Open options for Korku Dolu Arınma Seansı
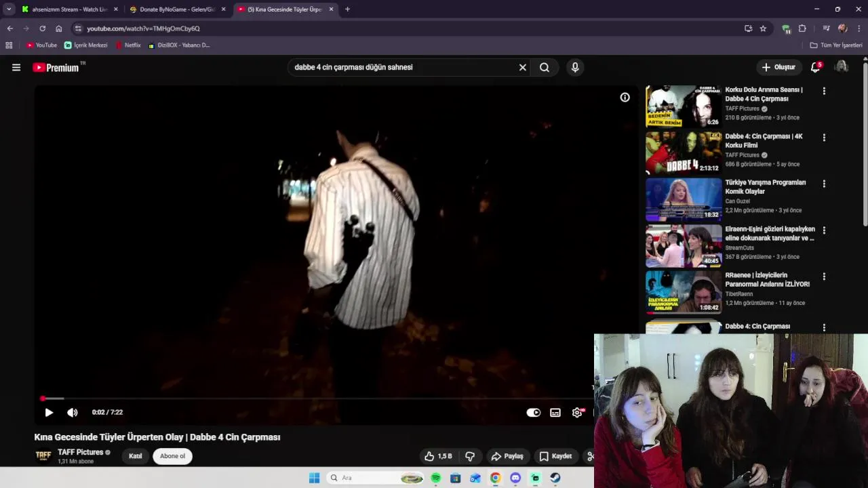This screenshot has height=488, width=868. (824, 91)
